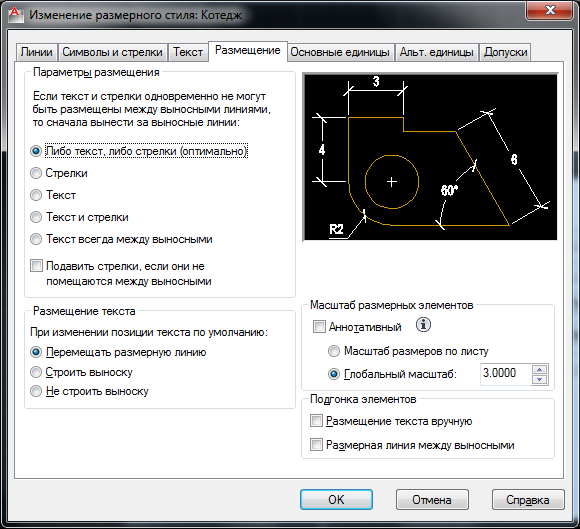This screenshot has height=529, width=580.
Task: Enable Подавить стрелки checkbox
Action: (x=36, y=266)
